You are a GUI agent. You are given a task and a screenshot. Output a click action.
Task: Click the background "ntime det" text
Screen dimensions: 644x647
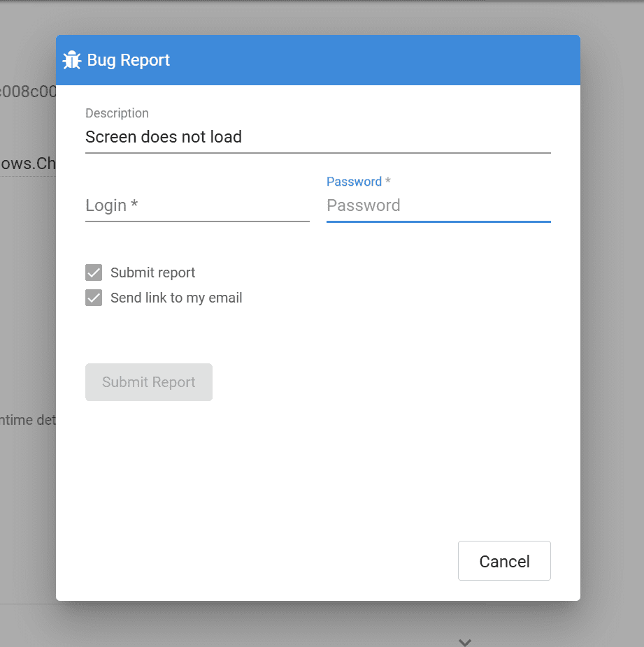[28, 421]
